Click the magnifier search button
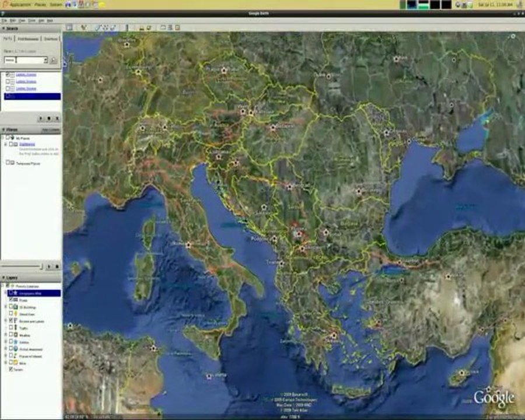 [x=53, y=60]
